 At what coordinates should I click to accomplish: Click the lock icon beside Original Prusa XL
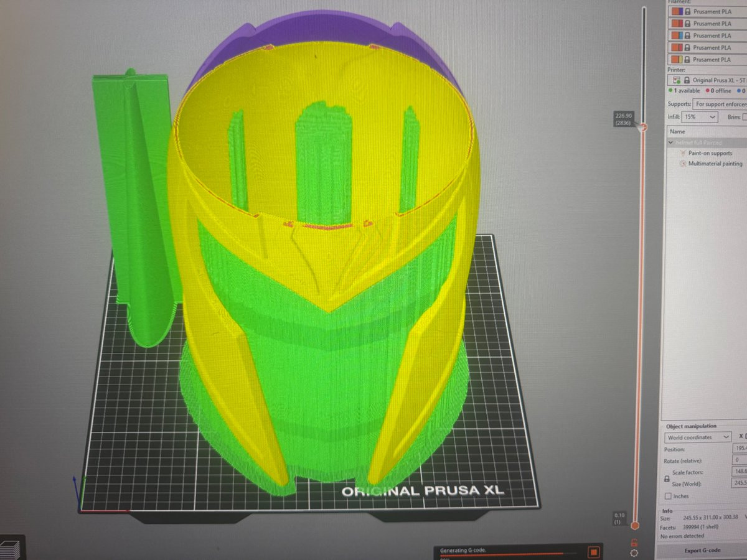coord(687,80)
